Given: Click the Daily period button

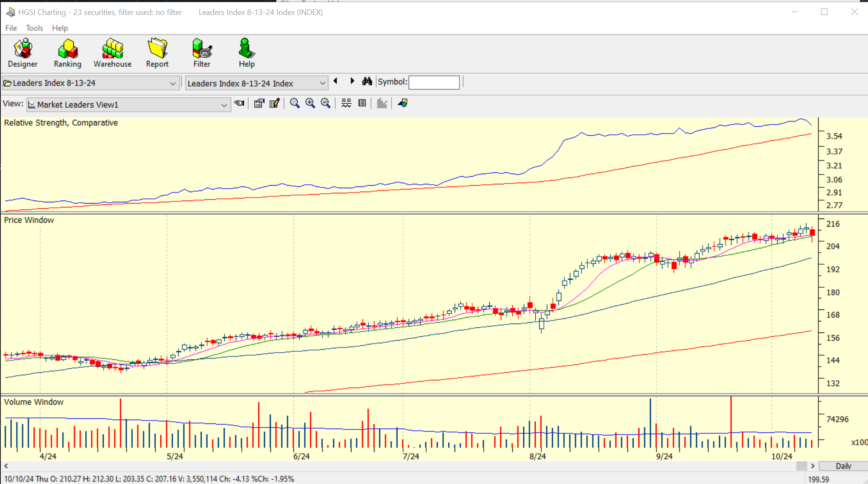Looking at the screenshot, I should pyautogui.click(x=843, y=466).
